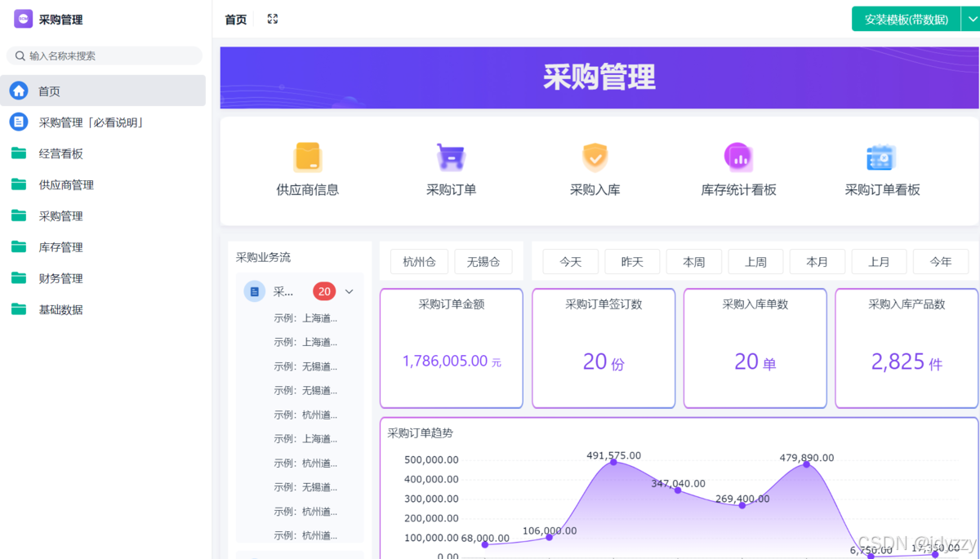Click the folder icon next to 财务管理
980x559 pixels.
point(19,277)
